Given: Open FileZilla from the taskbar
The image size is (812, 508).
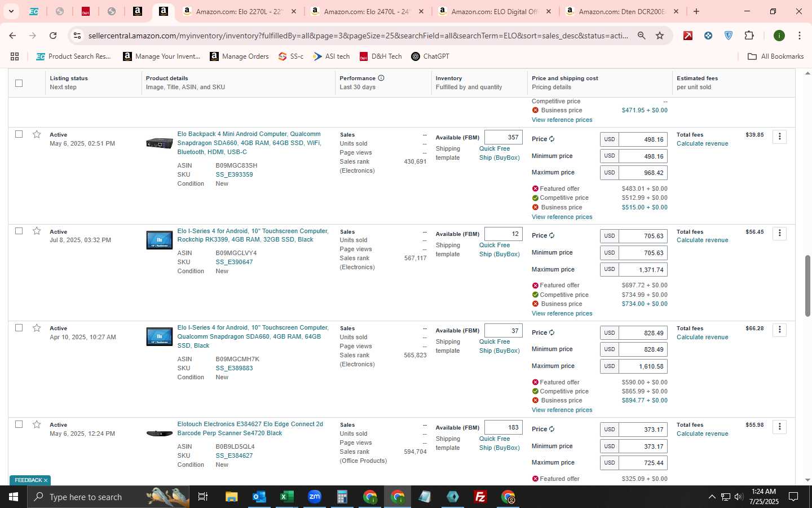Looking at the screenshot, I should (480, 497).
